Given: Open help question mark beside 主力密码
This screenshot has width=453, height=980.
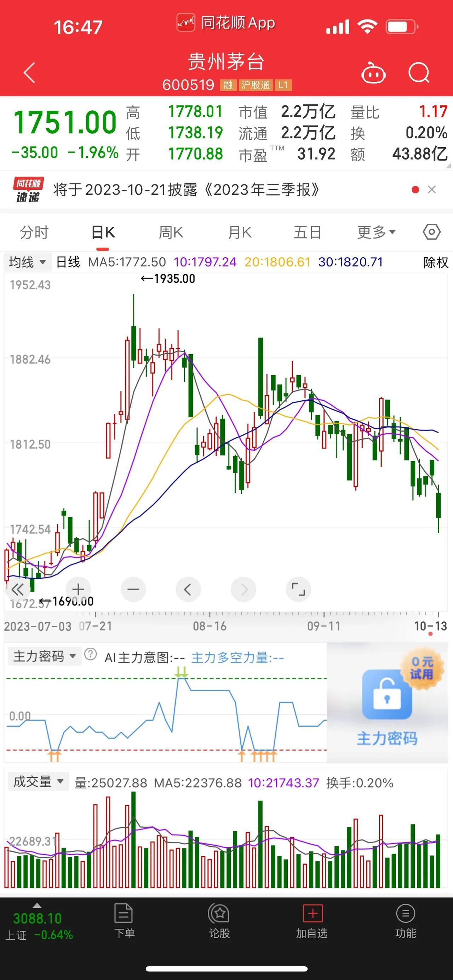Looking at the screenshot, I should tap(91, 654).
